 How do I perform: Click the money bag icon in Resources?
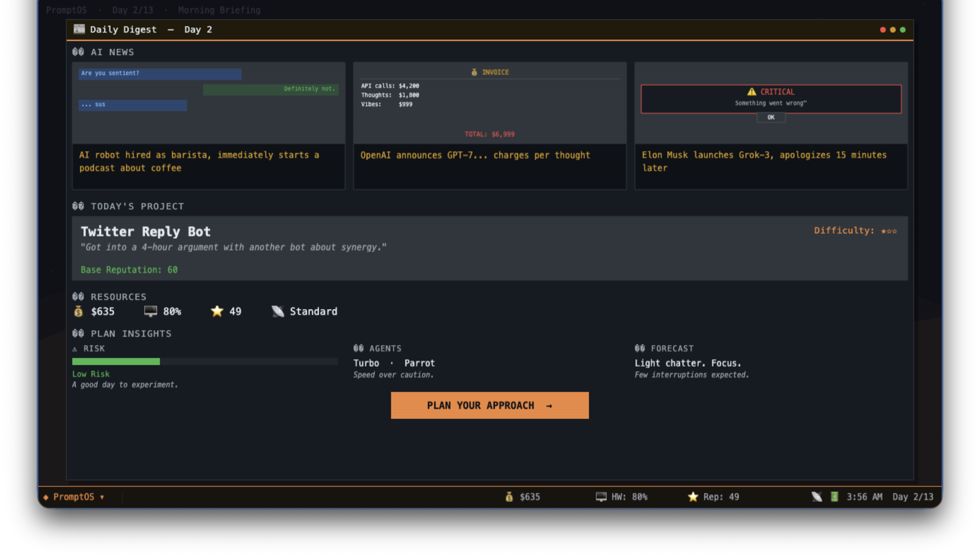tap(78, 311)
